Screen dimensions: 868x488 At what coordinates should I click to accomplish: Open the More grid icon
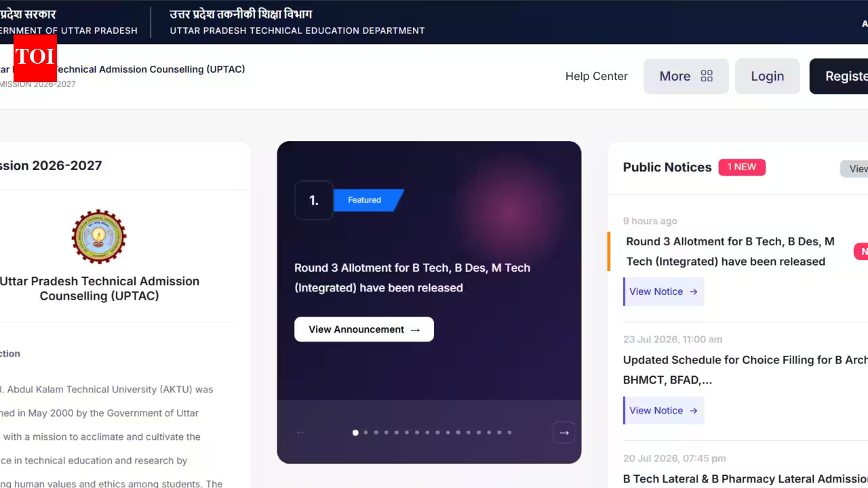coord(707,76)
